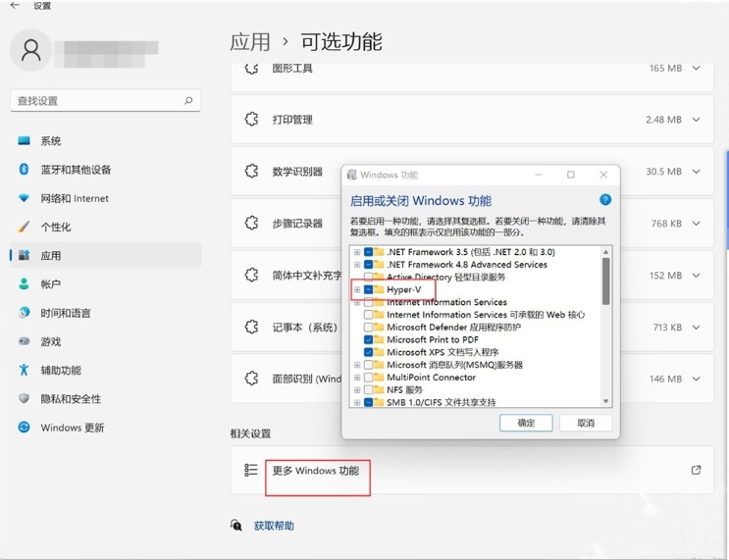Open the 获取帮助 link
This screenshot has width=729, height=560.
click(x=274, y=526)
